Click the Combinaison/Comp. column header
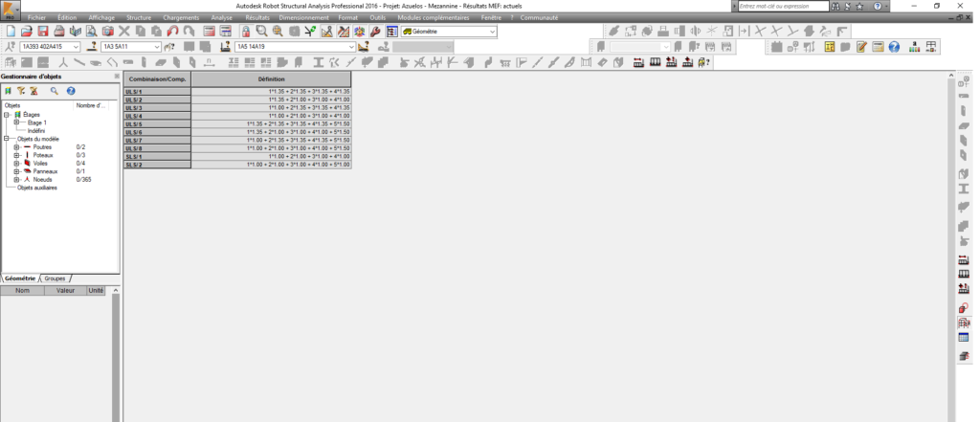The width and height of the screenshot is (980, 422). (158, 79)
